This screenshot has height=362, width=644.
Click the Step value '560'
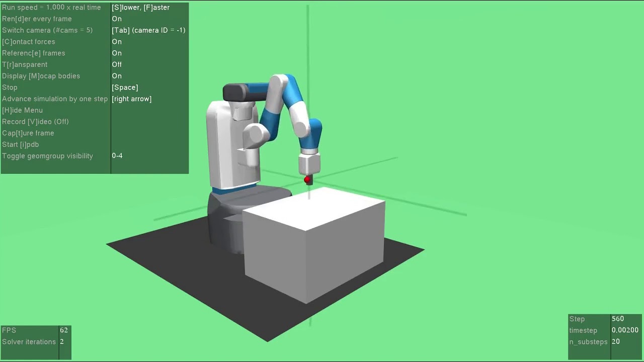click(618, 319)
